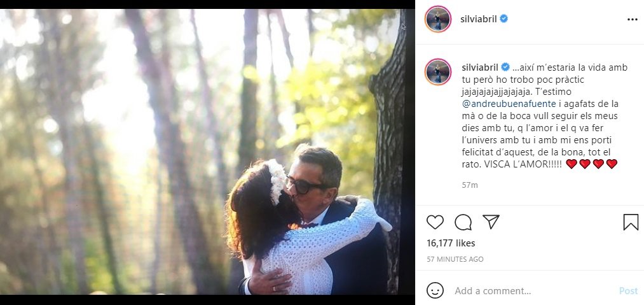Click the Post comment button
The height and width of the screenshot is (305, 644).
tap(628, 290)
